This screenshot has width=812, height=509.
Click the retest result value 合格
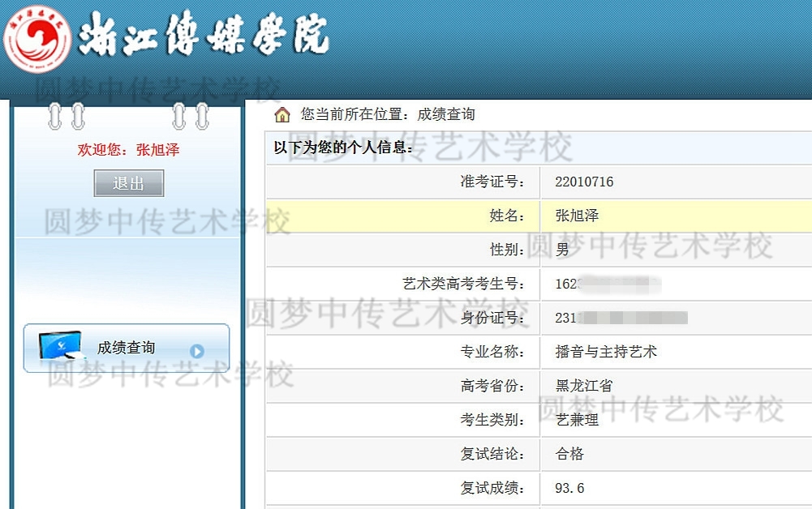[x=569, y=454]
